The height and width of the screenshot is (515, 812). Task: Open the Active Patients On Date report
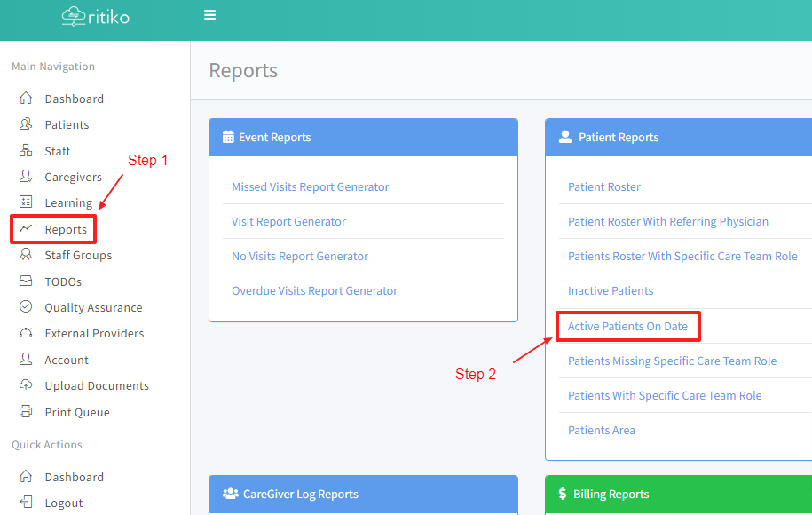(x=627, y=326)
